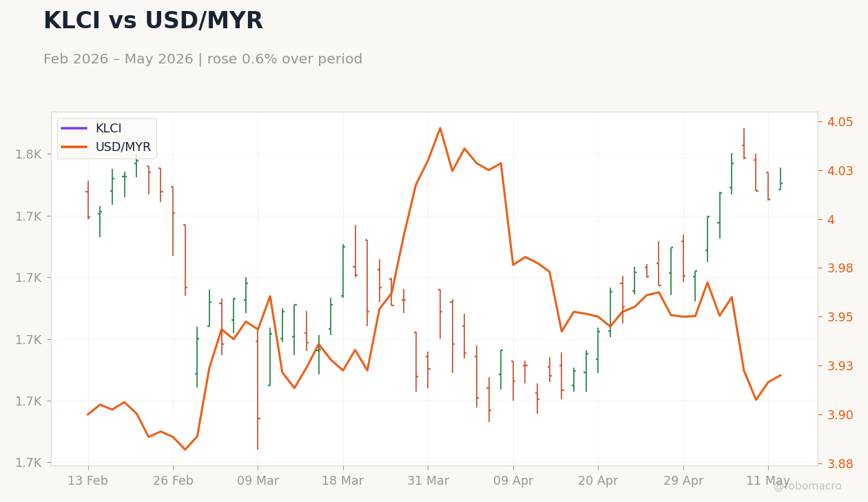Click the '4.03' right axis tick label
The height and width of the screenshot is (502, 868).
point(840,171)
